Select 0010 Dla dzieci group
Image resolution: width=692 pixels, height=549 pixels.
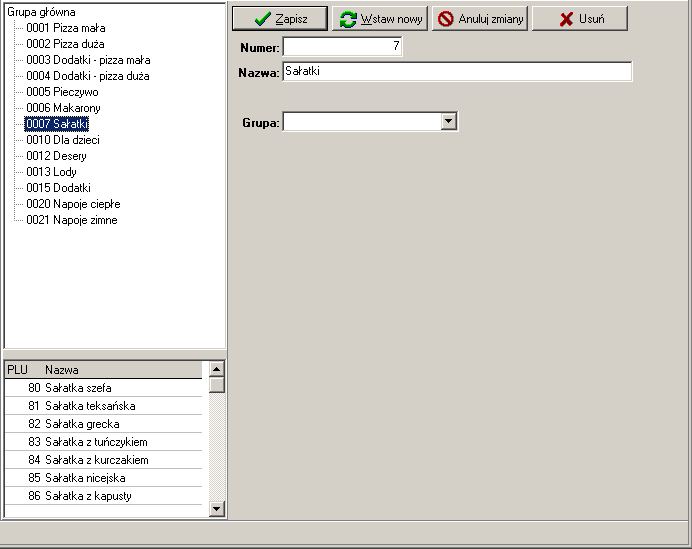coord(63,140)
